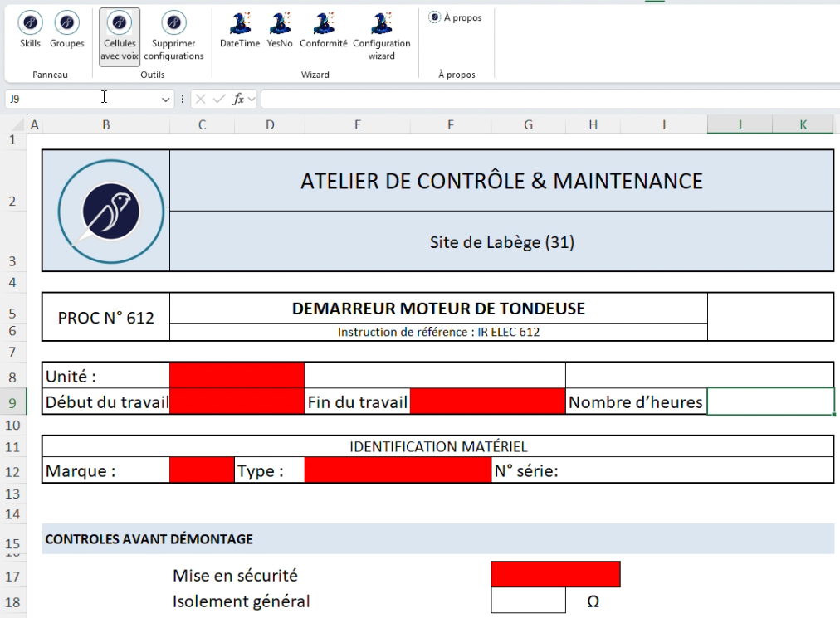Viewport: 840px width, 618px height.
Task: Click the Insert Function fx icon
Action: coord(238,99)
